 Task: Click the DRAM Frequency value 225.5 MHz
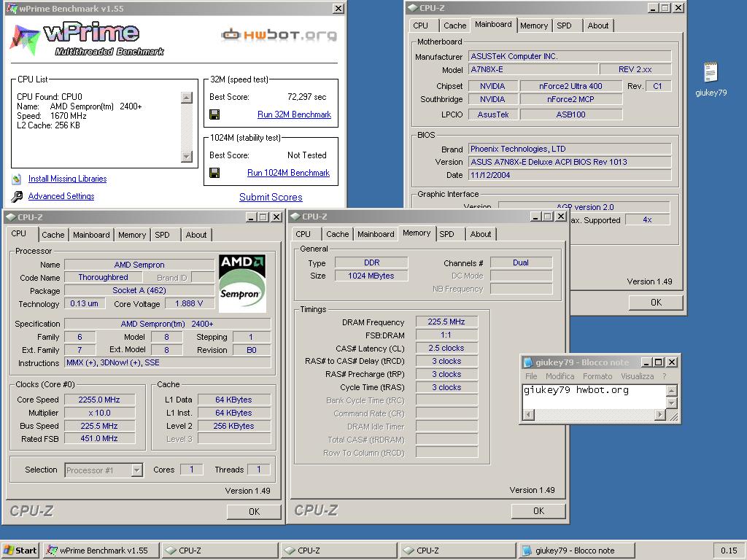tap(446, 322)
